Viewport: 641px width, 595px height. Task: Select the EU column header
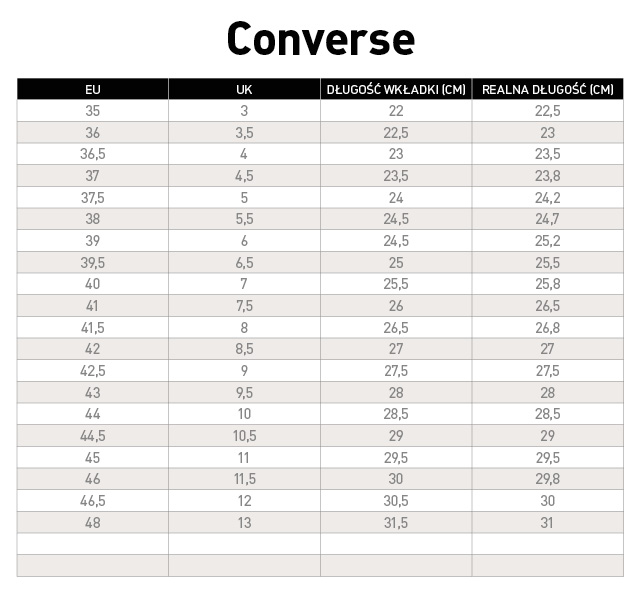[x=93, y=89]
